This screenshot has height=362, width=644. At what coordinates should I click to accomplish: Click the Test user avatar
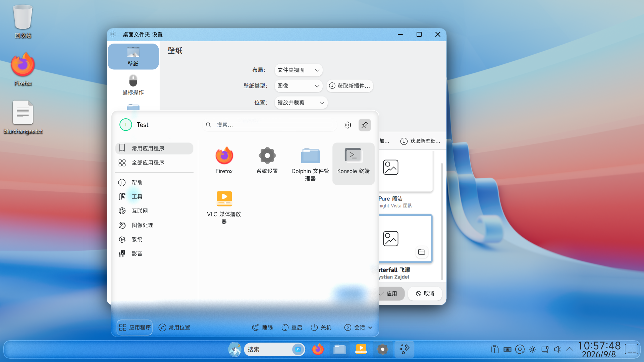pyautogui.click(x=126, y=125)
